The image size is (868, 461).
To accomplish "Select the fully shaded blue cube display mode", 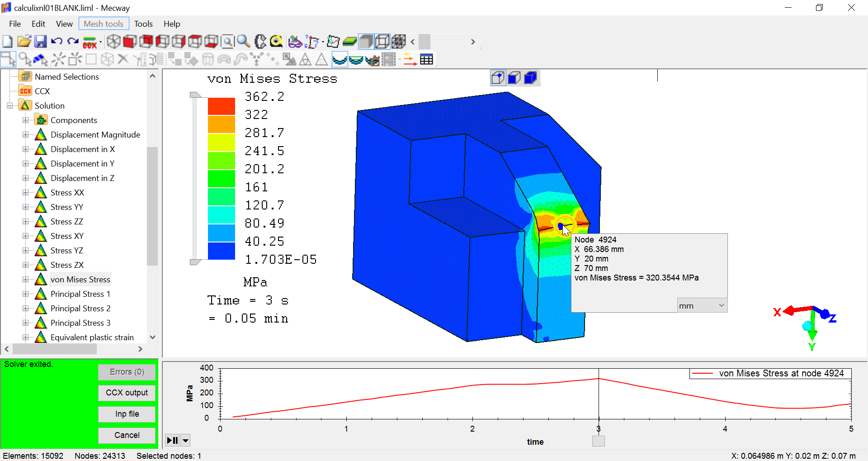I will tap(531, 78).
